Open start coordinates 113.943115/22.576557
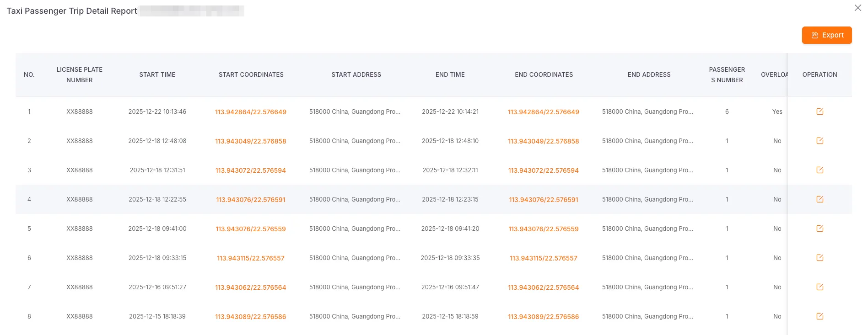This screenshot has width=868, height=335. tap(251, 258)
